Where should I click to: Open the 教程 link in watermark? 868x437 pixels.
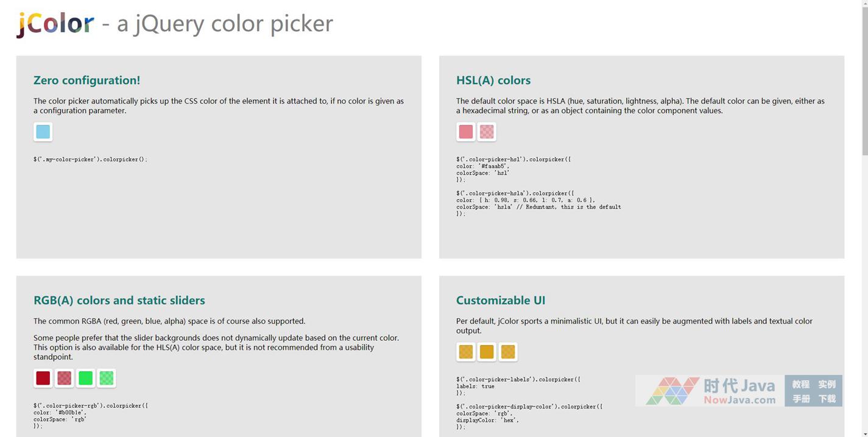click(x=800, y=384)
